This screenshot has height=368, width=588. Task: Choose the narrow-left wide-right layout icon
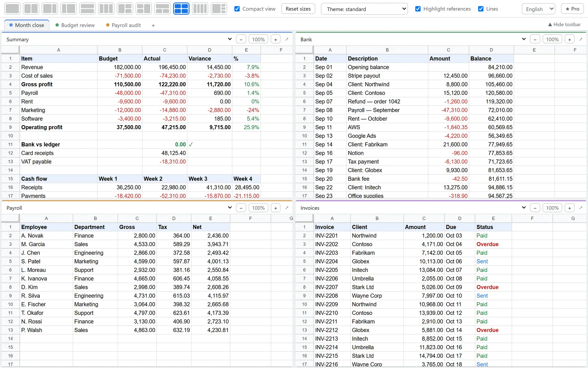click(x=68, y=8)
